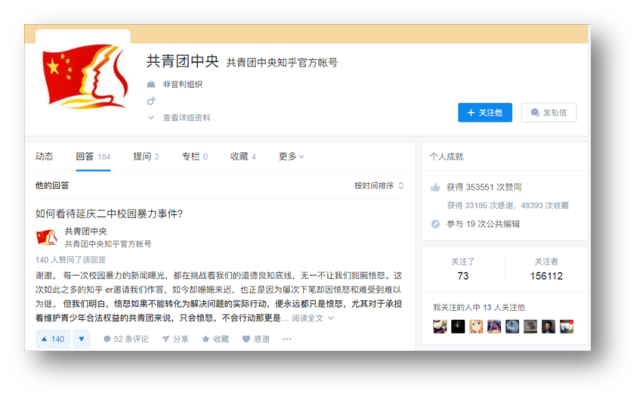Viewport: 640px width, 400px height.
Task: Click the profile title 共青团中央知乎官方帐号
Action: (x=282, y=62)
